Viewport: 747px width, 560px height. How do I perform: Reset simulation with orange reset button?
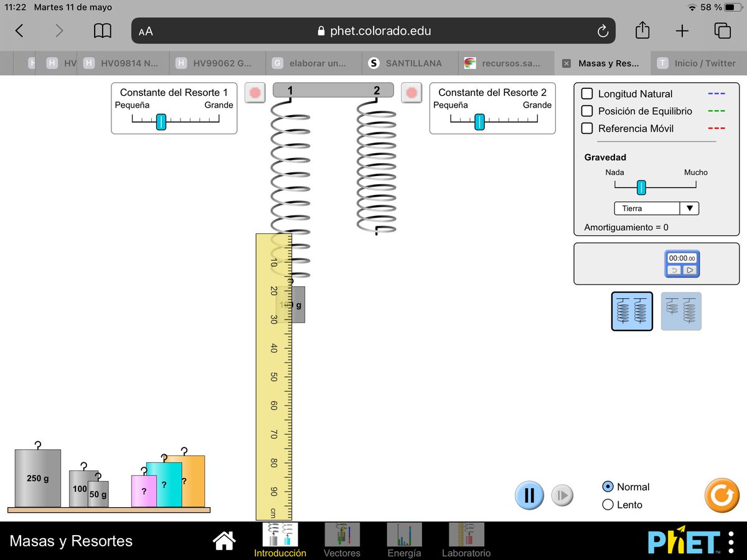(x=721, y=495)
